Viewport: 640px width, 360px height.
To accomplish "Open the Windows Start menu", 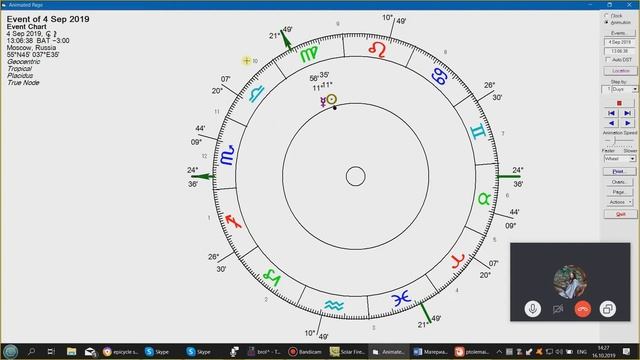I will [10, 351].
